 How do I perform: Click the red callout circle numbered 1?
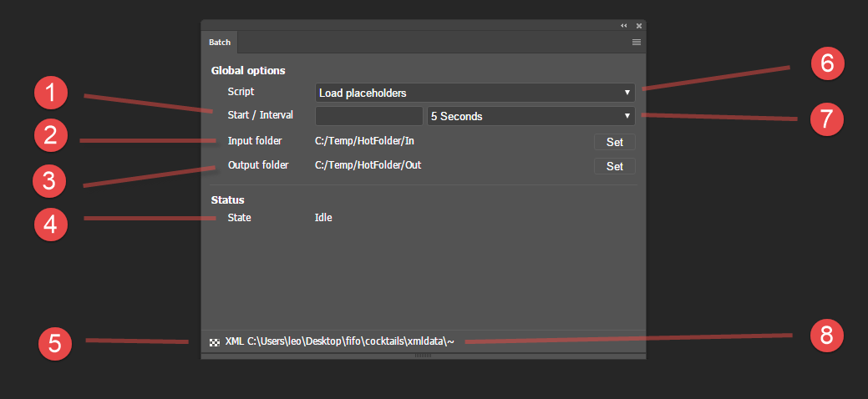coord(51,94)
